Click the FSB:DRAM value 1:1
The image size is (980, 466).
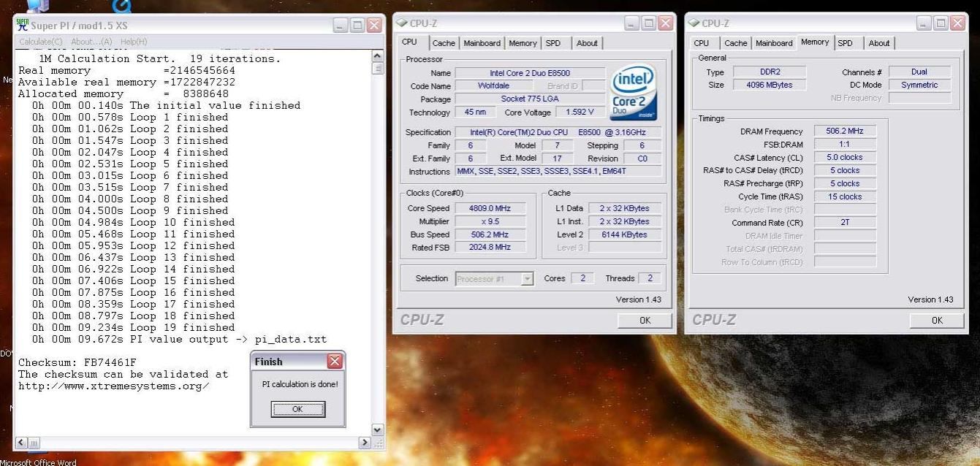tap(845, 145)
